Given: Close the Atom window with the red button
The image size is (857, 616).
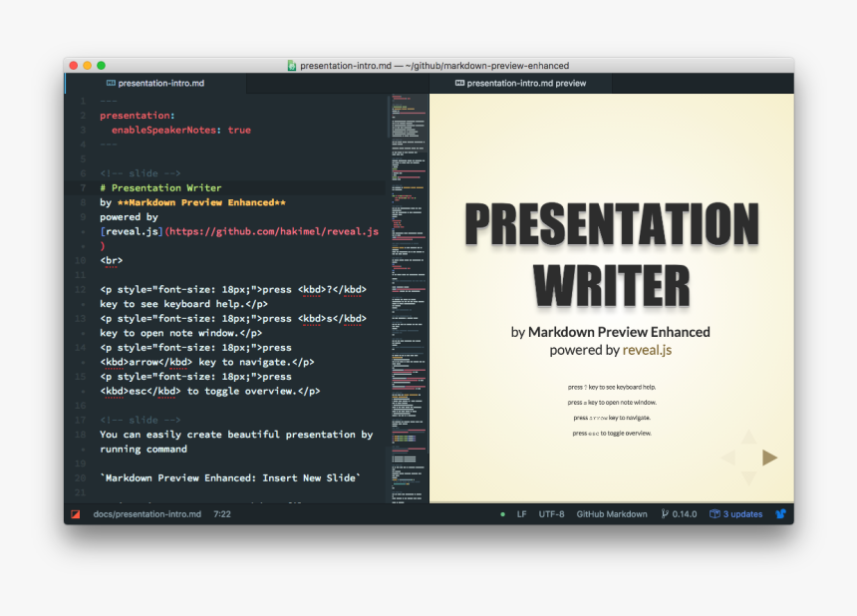Looking at the screenshot, I should tap(74, 66).
